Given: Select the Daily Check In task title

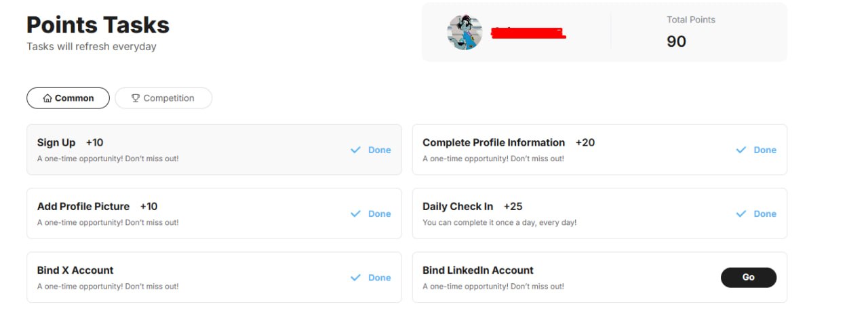Looking at the screenshot, I should pos(458,207).
